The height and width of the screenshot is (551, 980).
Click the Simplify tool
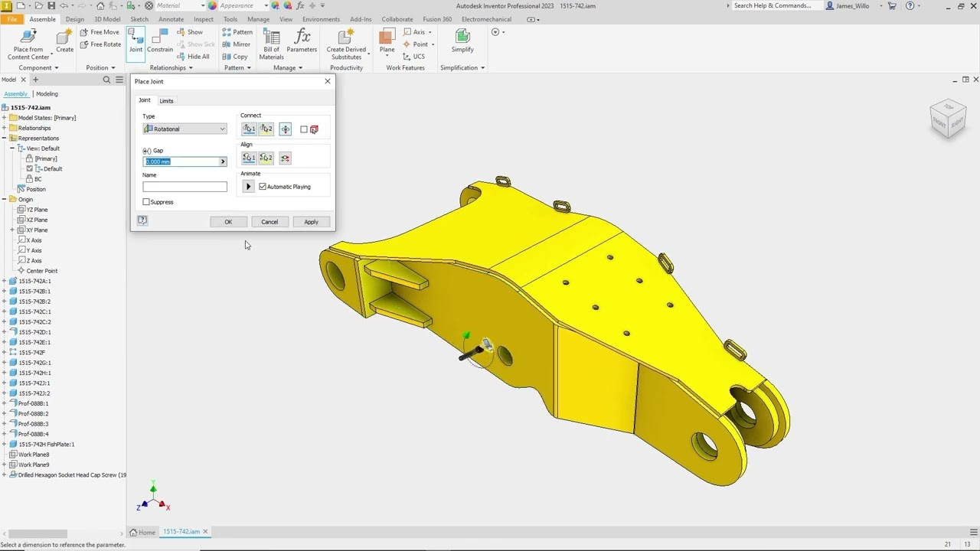coord(462,41)
